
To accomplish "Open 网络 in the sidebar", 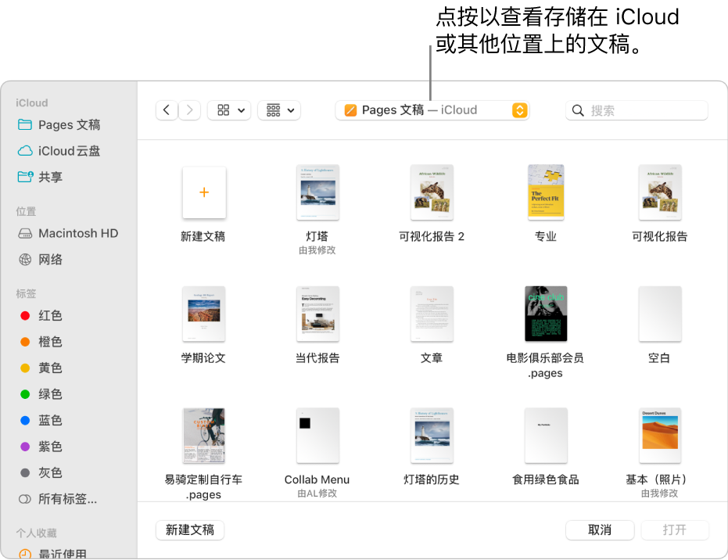I will point(41,259).
